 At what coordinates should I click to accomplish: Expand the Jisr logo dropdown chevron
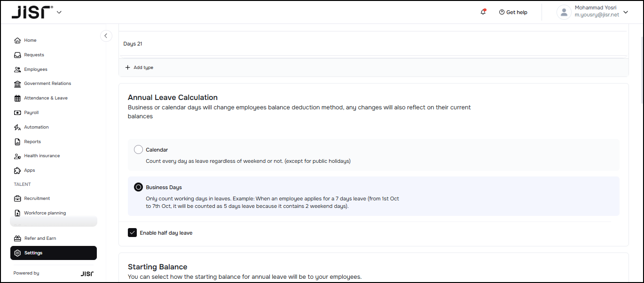[59, 13]
